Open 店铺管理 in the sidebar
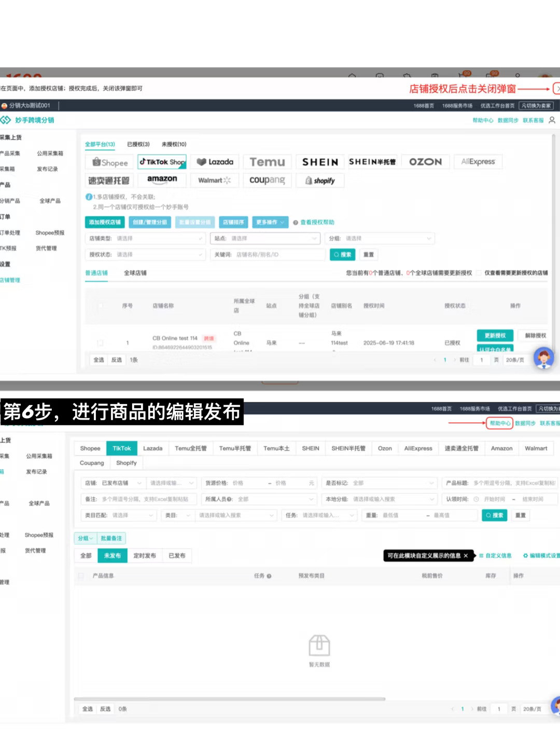Viewport: 560px width, 747px height. point(10,280)
